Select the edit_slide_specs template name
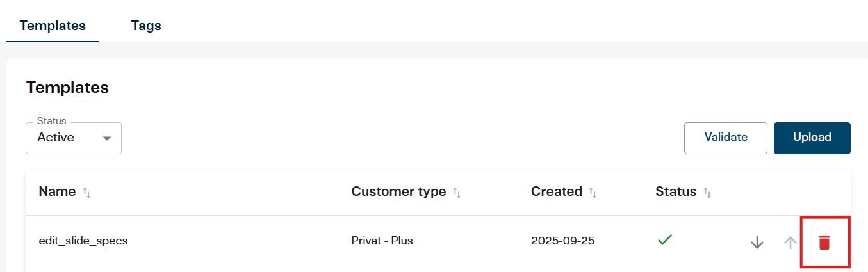Image resolution: width=868 pixels, height=272 pixels. (x=83, y=241)
